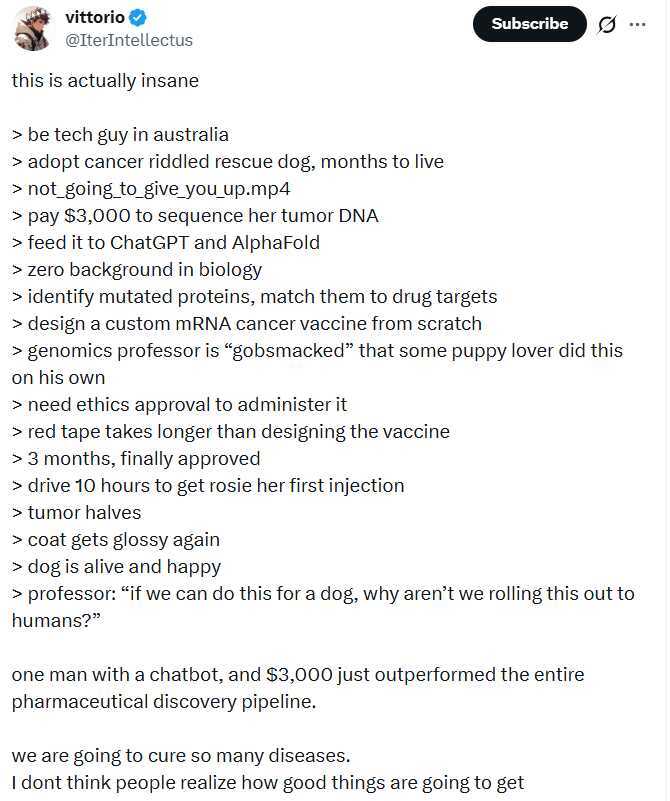Screen dimensions: 670x801
Task: Click the 'be tech guy in australia' line
Action: coord(120,134)
